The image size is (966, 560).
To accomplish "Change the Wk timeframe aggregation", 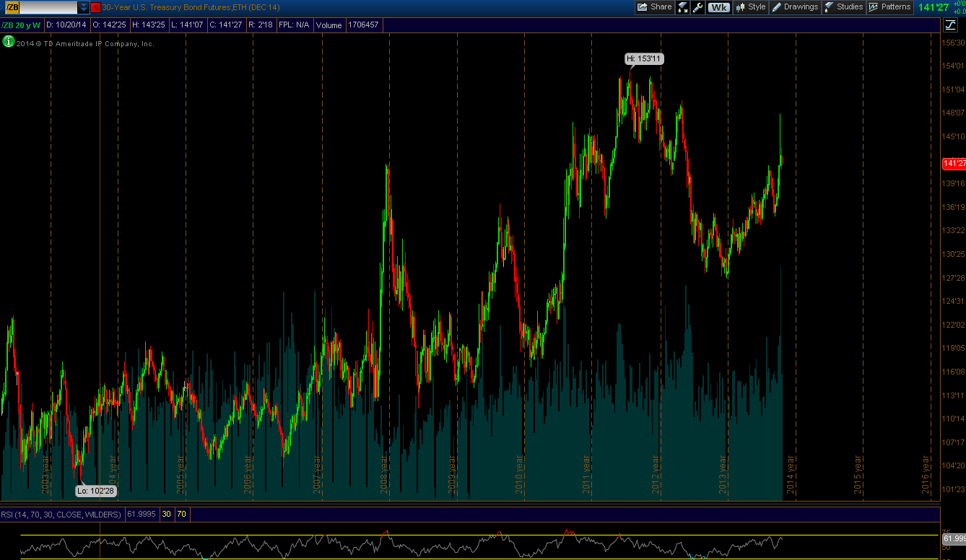I will (718, 7).
